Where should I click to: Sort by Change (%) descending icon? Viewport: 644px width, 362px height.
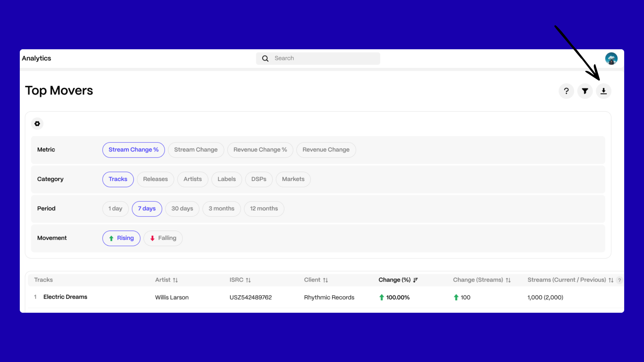point(416,280)
